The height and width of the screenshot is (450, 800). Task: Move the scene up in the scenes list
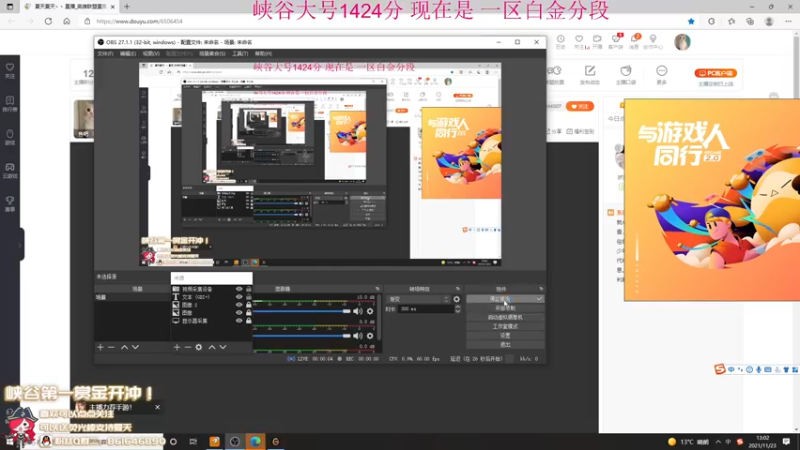click(x=124, y=347)
